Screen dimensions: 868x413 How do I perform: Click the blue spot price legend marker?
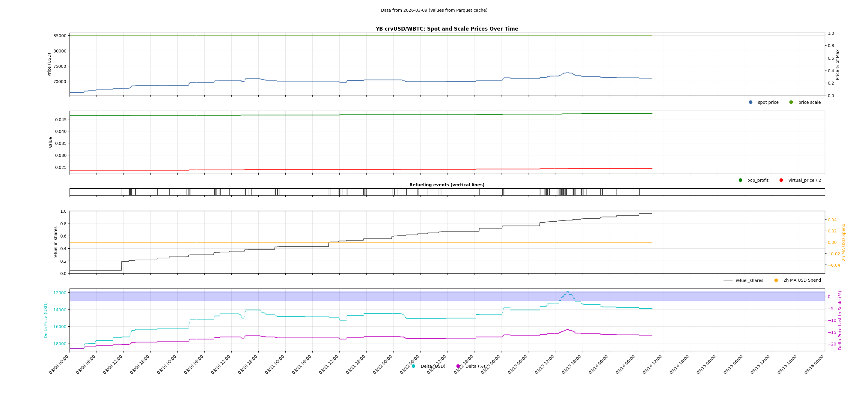(750, 102)
